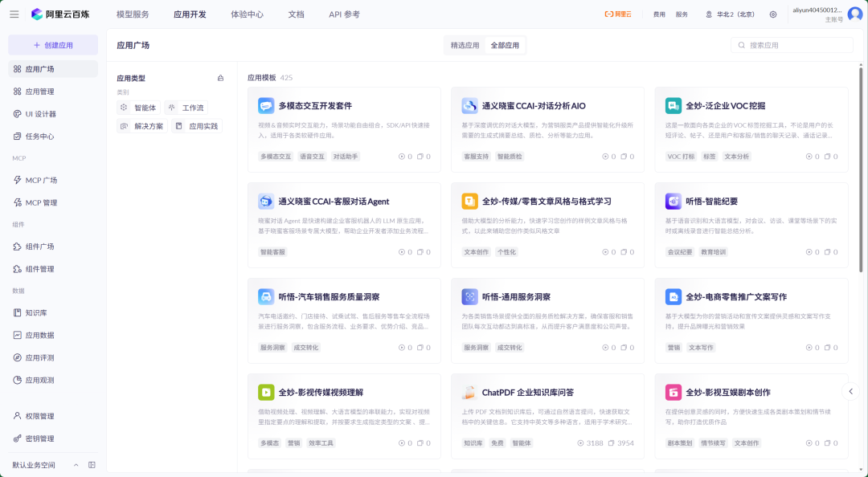The image size is (868, 477).
Task: Collapse the left navigation with the hamburger icon
Action: [14, 13]
